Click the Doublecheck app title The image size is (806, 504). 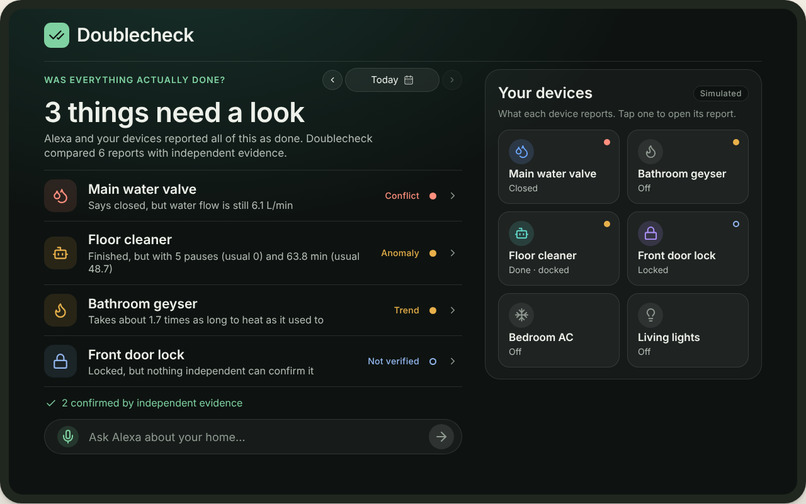[x=135, y=35]
